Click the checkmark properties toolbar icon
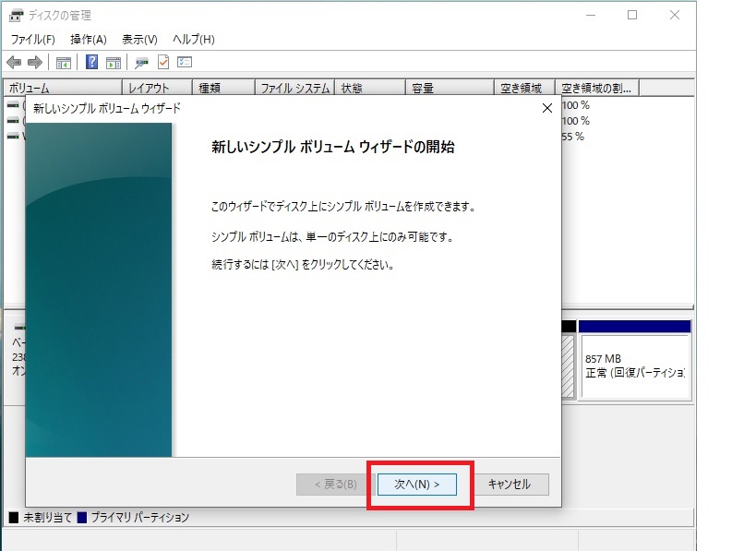Screen dimensions: 756x551 click(x=163, y=63)
